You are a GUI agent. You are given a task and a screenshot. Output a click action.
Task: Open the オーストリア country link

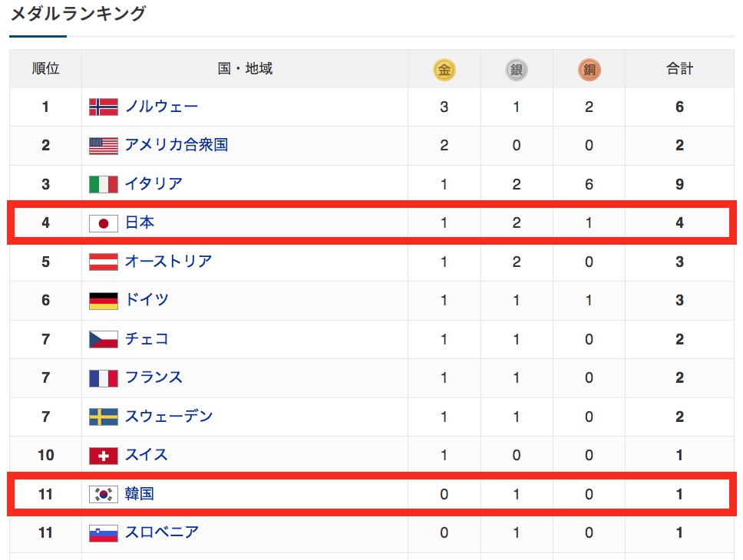169,261
